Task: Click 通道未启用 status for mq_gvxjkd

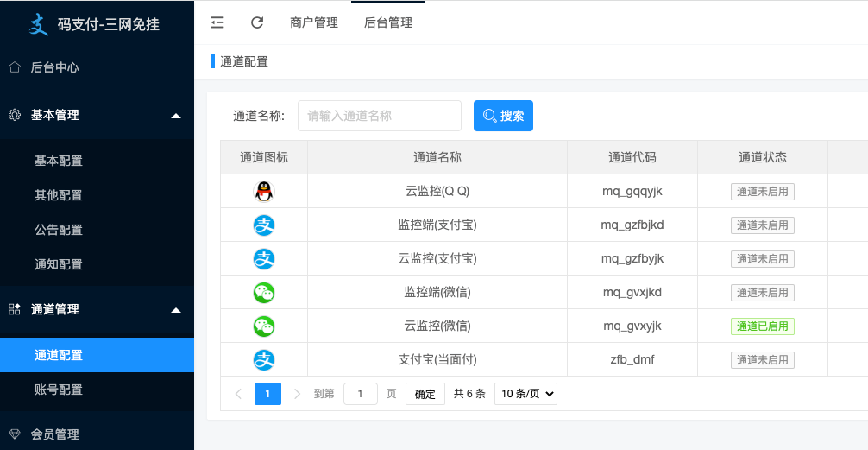Action: coord(762,293)
